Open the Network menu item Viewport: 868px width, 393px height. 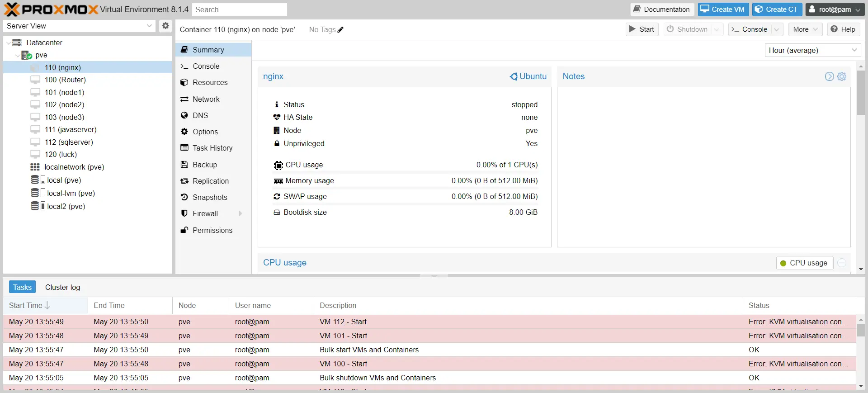point(213,99)
